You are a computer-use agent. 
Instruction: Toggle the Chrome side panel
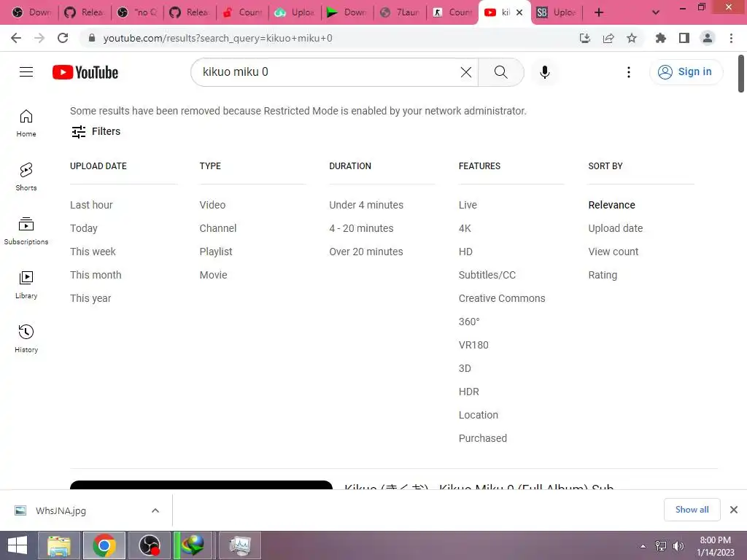tap(684, 38)
